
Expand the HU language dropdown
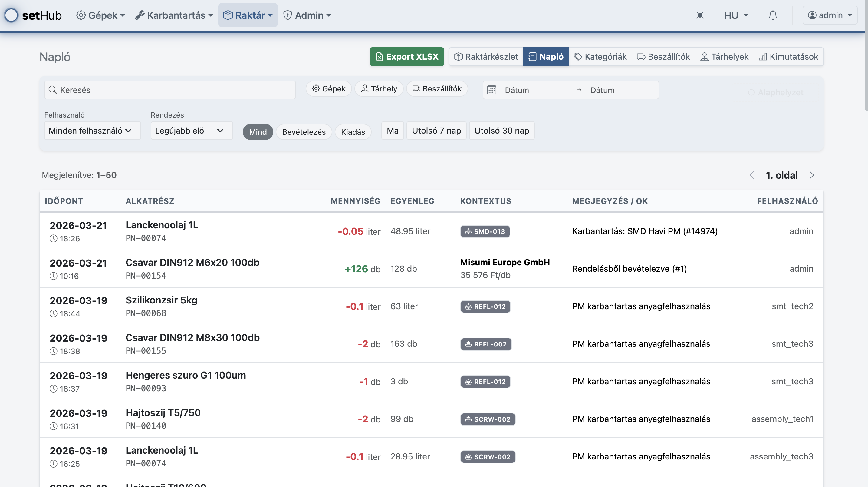736,15
